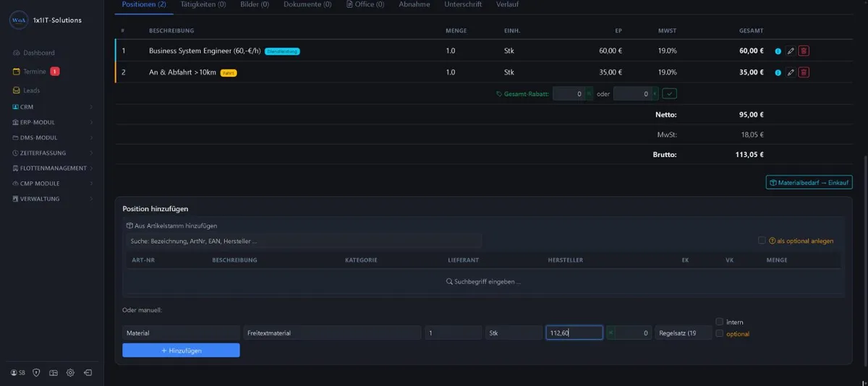Click 'An & Abfahrt >10km' row text
868x386 pixels.
182,72
